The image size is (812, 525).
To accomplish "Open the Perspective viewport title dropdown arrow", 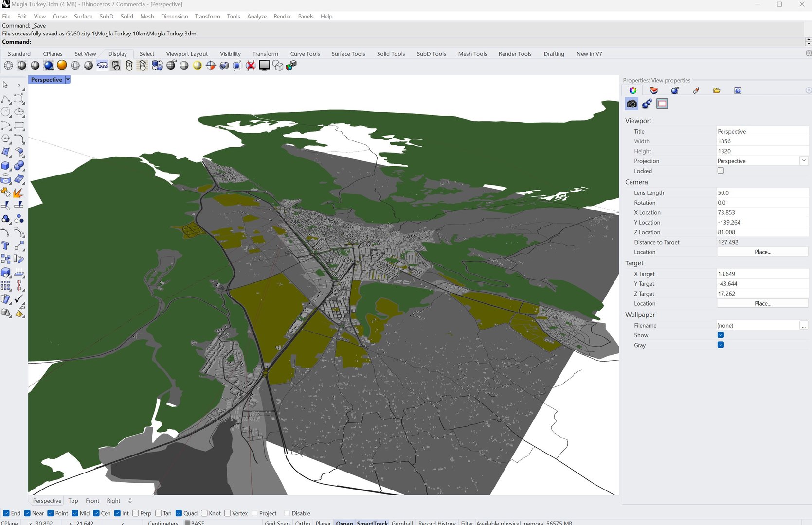I will point(68,80).
